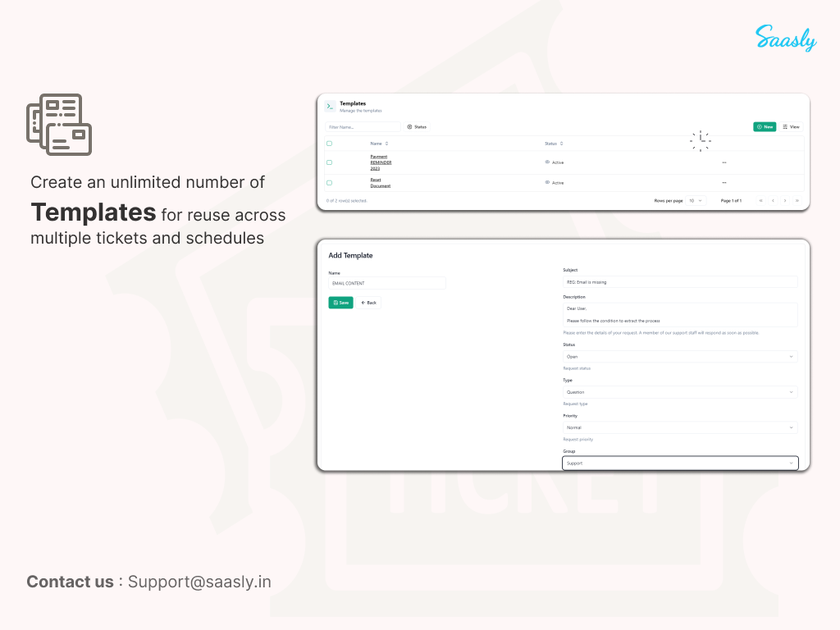Click the Templates terminal icon

point(330,106)
